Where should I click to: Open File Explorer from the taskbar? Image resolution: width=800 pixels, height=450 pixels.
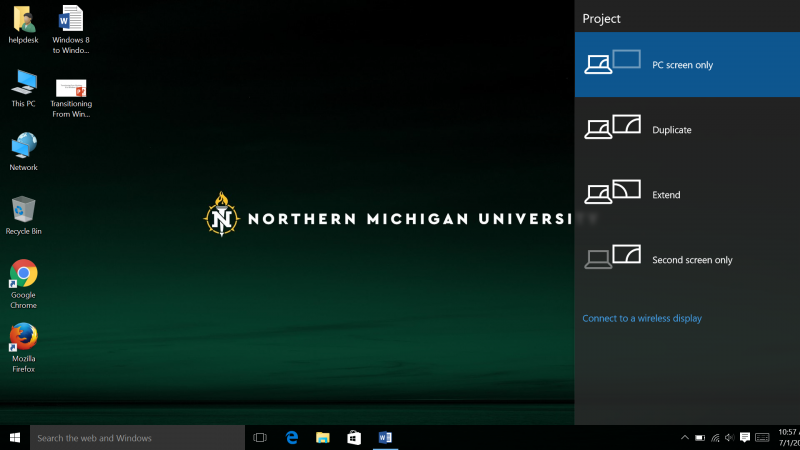tap(323, 437)
